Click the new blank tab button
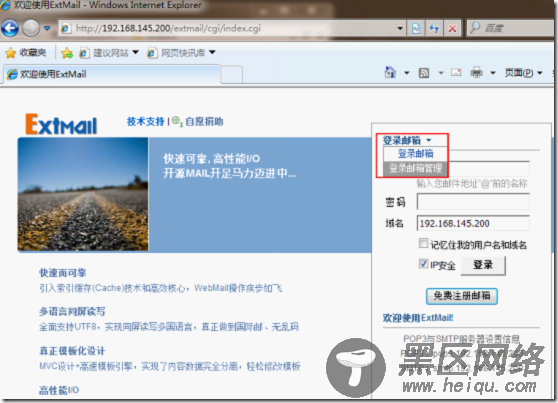 point(232,75)
